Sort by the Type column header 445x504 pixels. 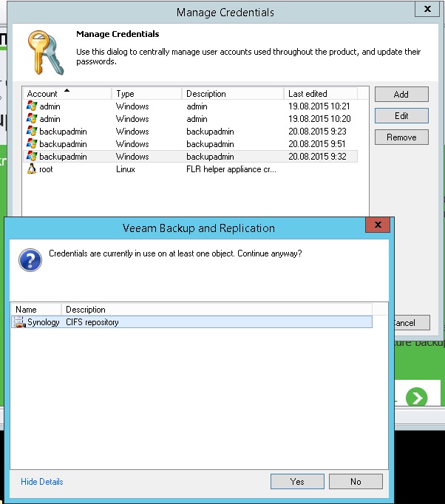147,94
